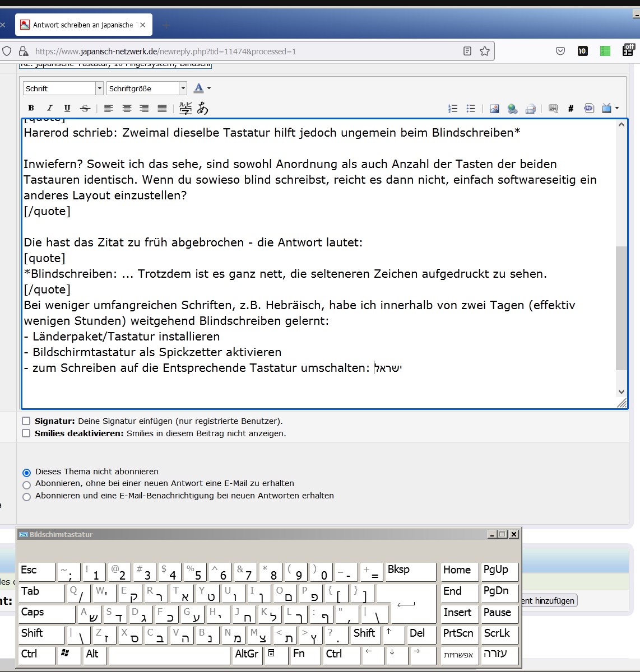The height and width of the screenshot is (672, 640).
Task: Toggle ScrLk key on the on-screen keyboard
Action: click(x=500, y=634)
